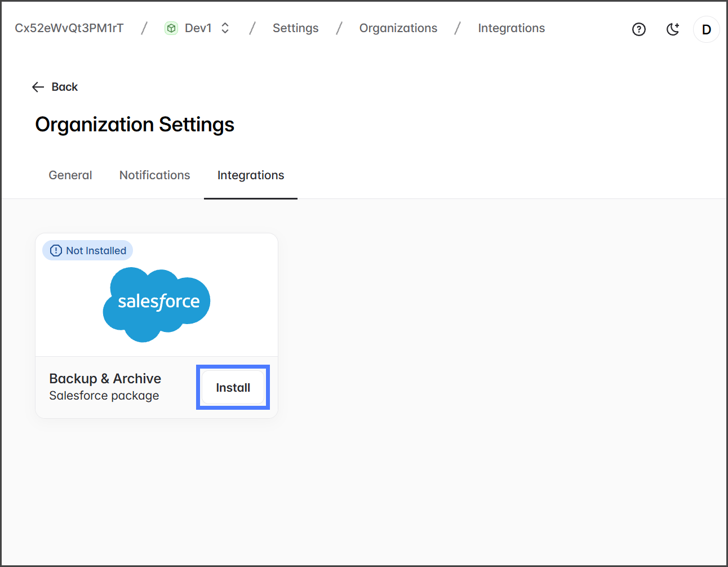Image resolution: width=728 pixels, height=567 pixels.
Task: Go to the Cx52eWvQt3PM1rT breadcrumb
Action: (x=69, y=28)
